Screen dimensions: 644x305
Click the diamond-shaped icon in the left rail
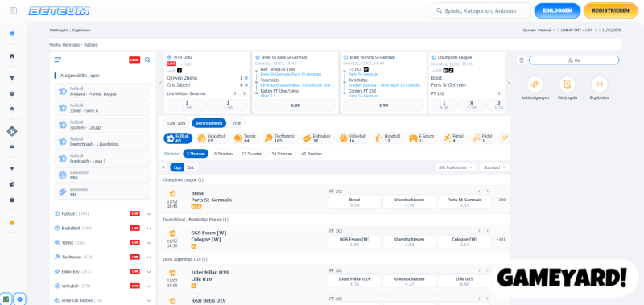[12, 131]
